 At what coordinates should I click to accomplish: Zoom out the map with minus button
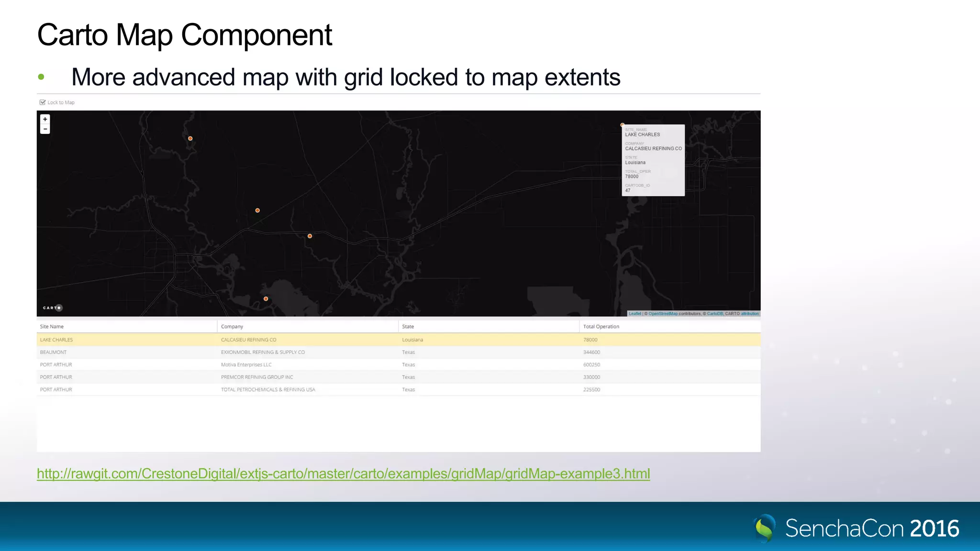click(x=45, y=129)
